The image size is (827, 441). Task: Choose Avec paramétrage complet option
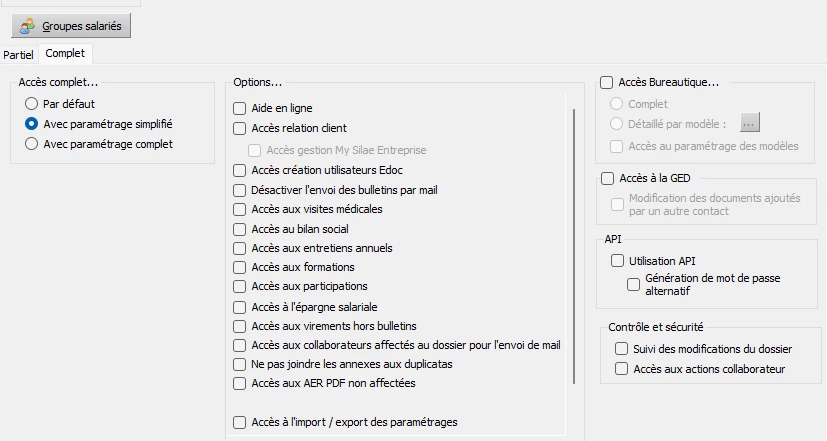click(x=32, y=144)
